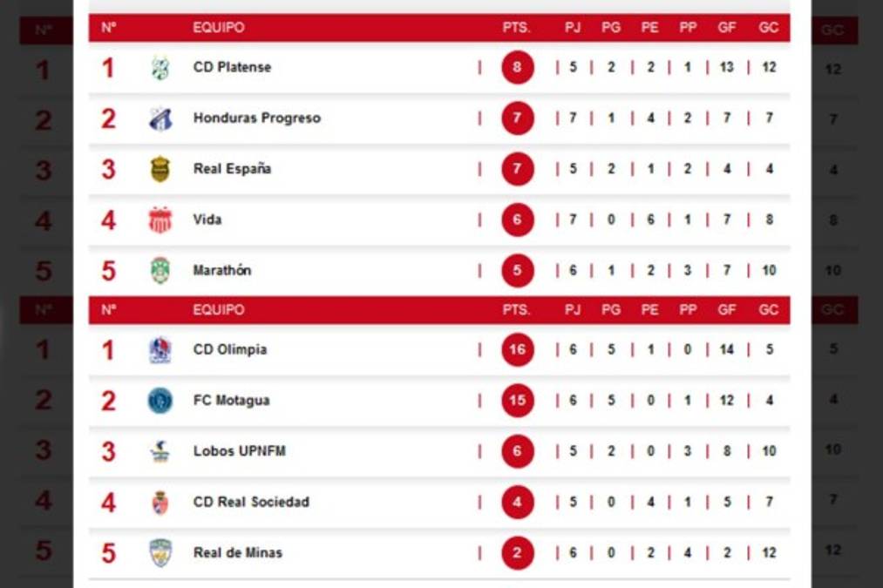Click the Real España team crest
The height and width of the screenshot is (588, 883).
[160, 169]
